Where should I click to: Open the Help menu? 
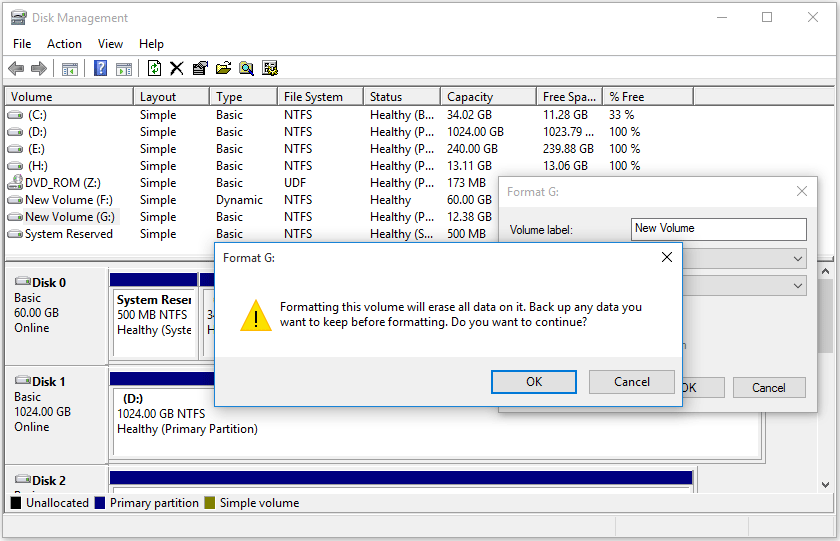coord(151,44)
